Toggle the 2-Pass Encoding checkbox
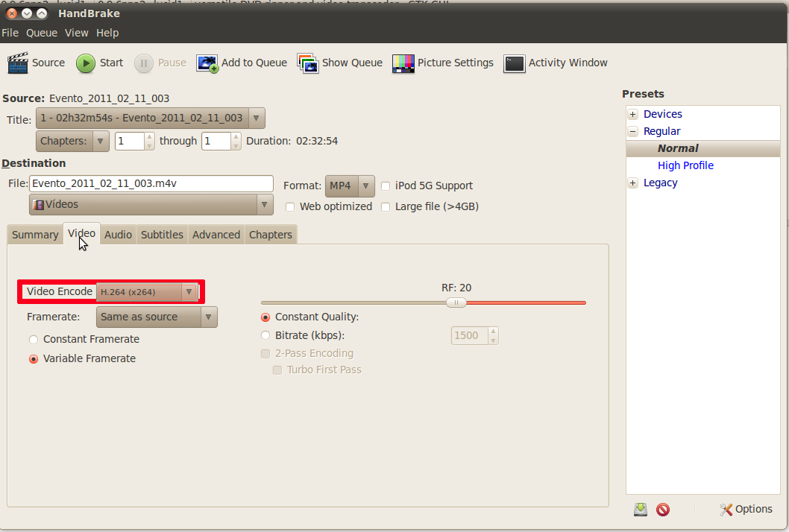 pyautogui.click(x=265, y=353)
